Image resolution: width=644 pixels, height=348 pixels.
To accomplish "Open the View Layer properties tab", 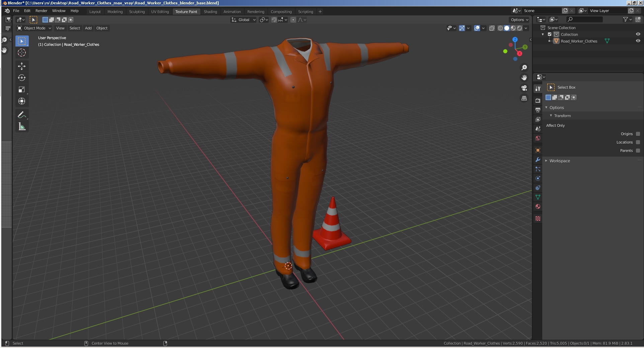I will coord(538,119).
